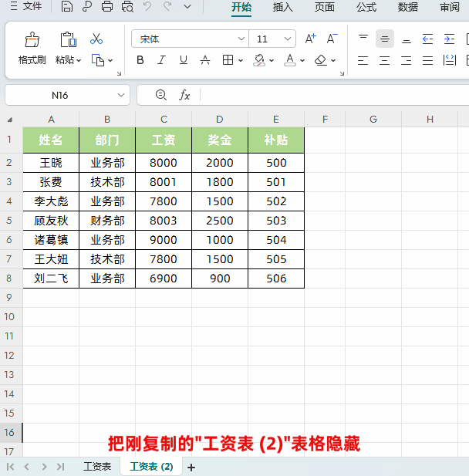Image resolution: width=469 pixels, height=476 pixels.
Task: Click Decrease indent icon
Action: point(427,39)
